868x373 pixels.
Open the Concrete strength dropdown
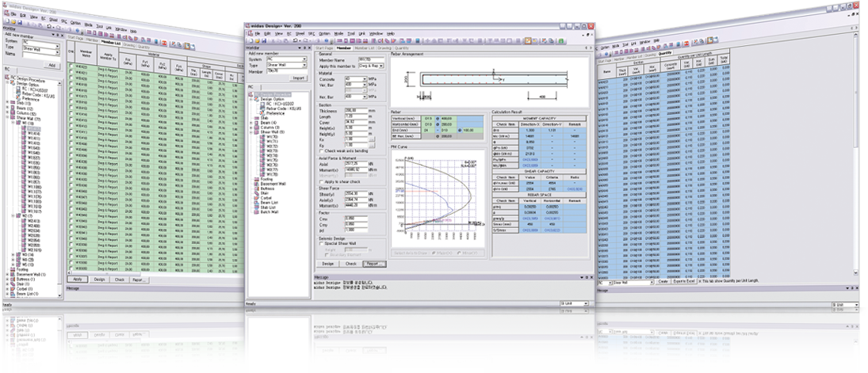pyautogui.click(x=365, y=79)
